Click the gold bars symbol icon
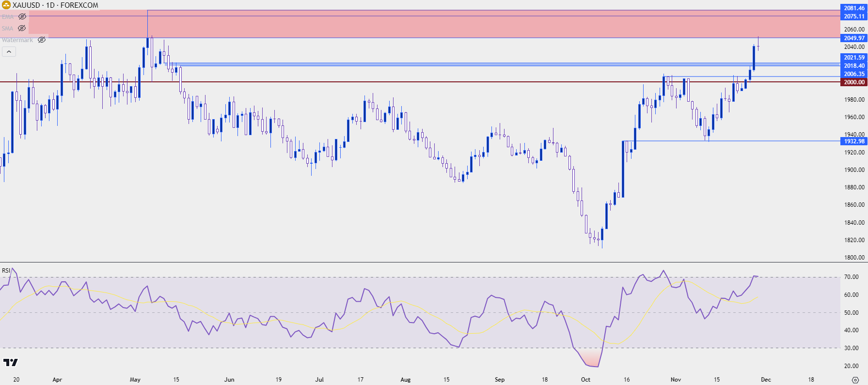Viewport: 868px width, 385px height. (x=6, y=5)
